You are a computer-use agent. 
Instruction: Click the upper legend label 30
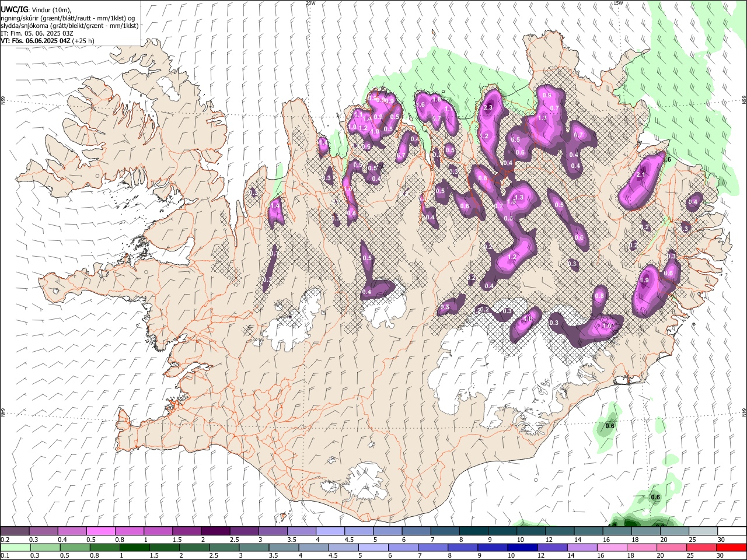(x=721, y=540)
